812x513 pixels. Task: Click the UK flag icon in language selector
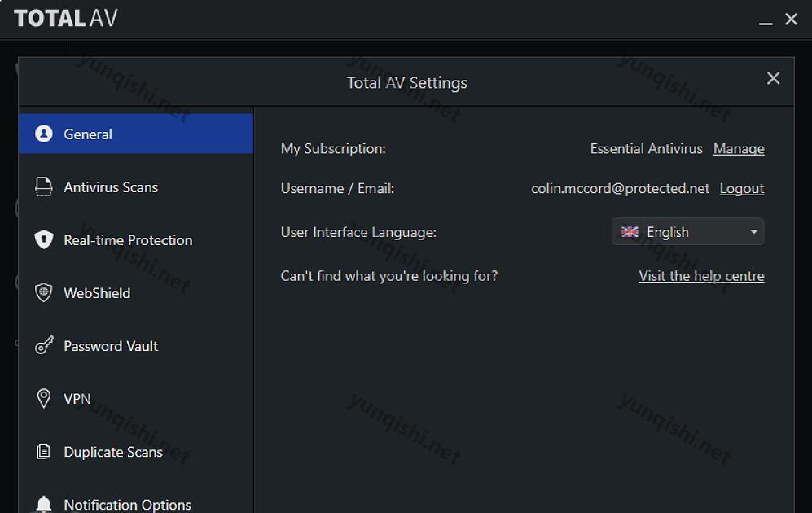(x=630, y=232)
